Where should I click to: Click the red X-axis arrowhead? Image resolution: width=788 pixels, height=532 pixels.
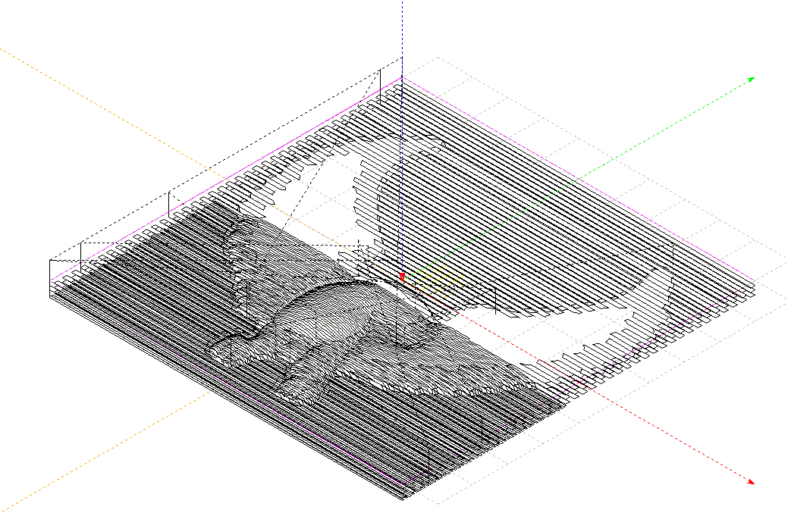point(752,482)
